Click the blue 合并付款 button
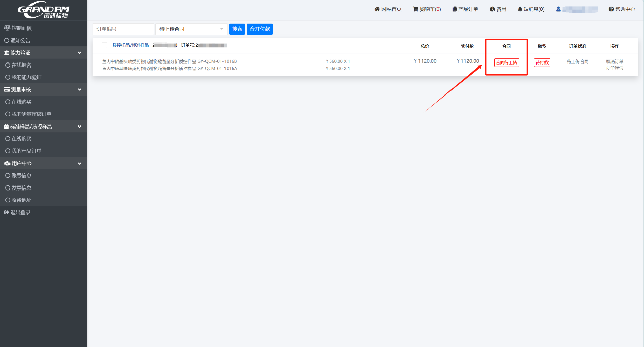This screenshot has height=347, width=644. click(x=260, y=29)
